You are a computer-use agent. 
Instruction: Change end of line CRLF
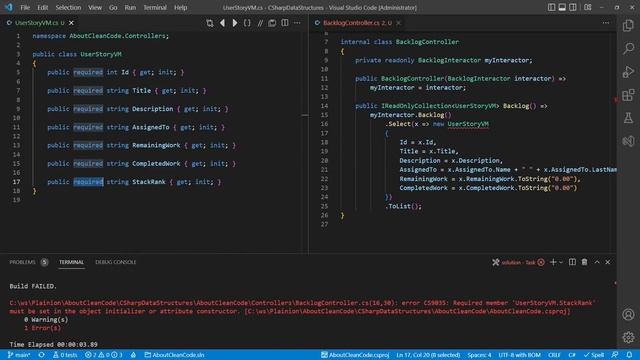[x=554, y=355]
